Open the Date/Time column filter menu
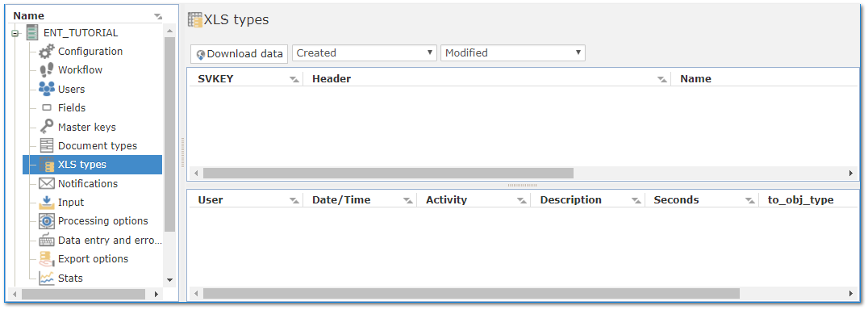 pos(408,201)
